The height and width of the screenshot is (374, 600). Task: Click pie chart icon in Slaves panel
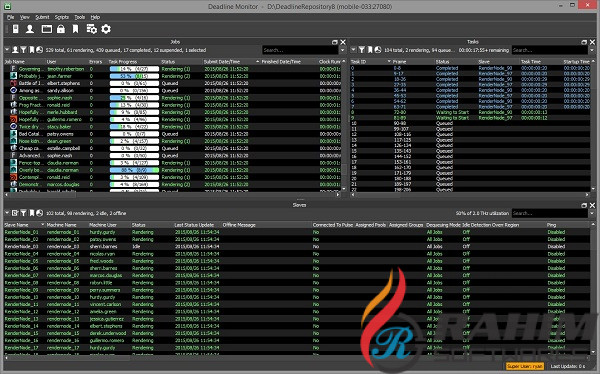(39, 213)
